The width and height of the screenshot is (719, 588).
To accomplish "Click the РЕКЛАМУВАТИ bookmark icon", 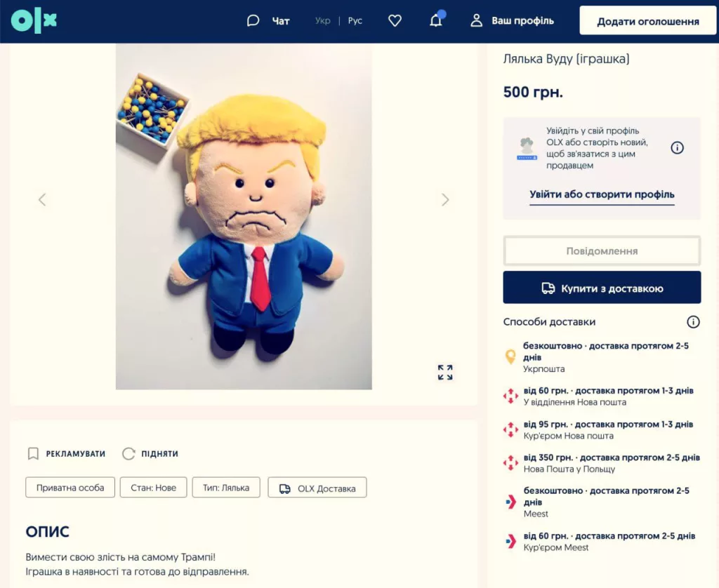I will click(x=33, y=454).
